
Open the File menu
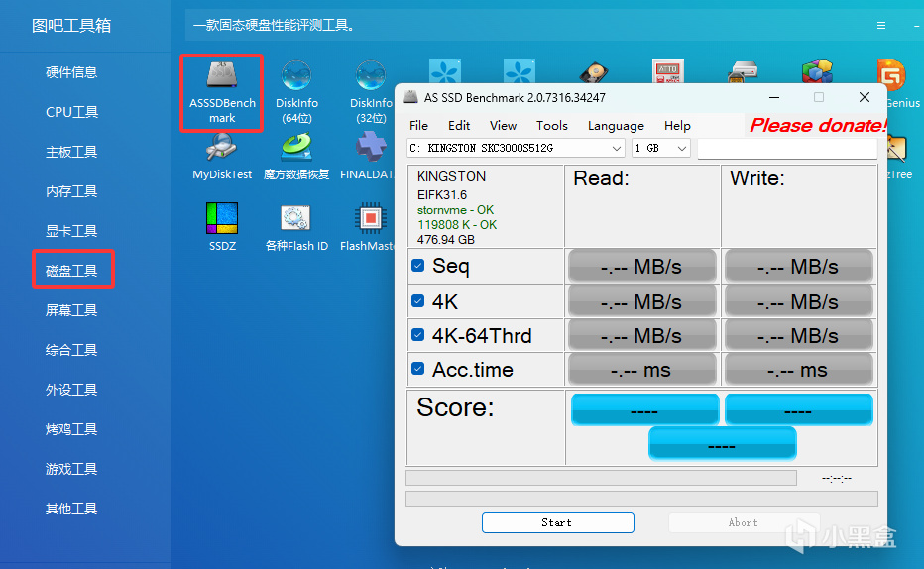418,126
